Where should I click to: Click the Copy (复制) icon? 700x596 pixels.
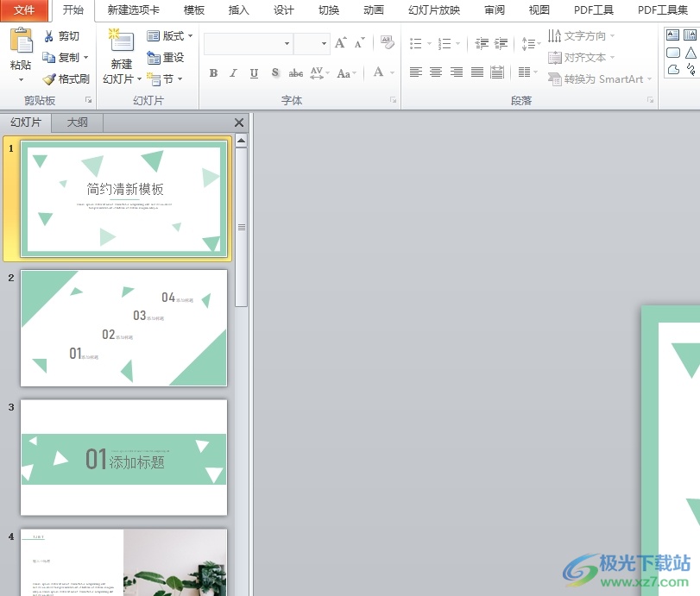(x=48, y=57)
